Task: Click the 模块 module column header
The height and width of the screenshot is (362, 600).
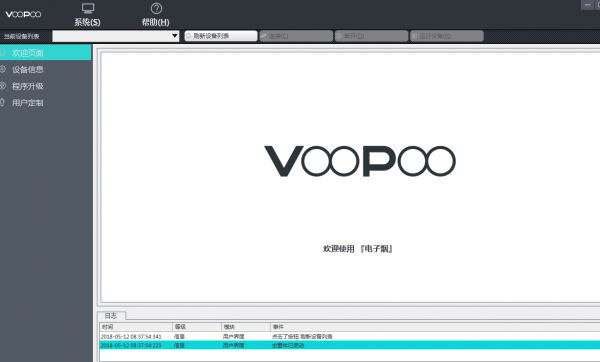Action: [246, 327]
